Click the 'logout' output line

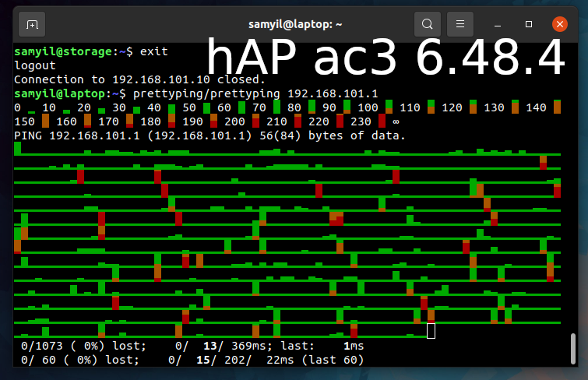click(35, 65)
